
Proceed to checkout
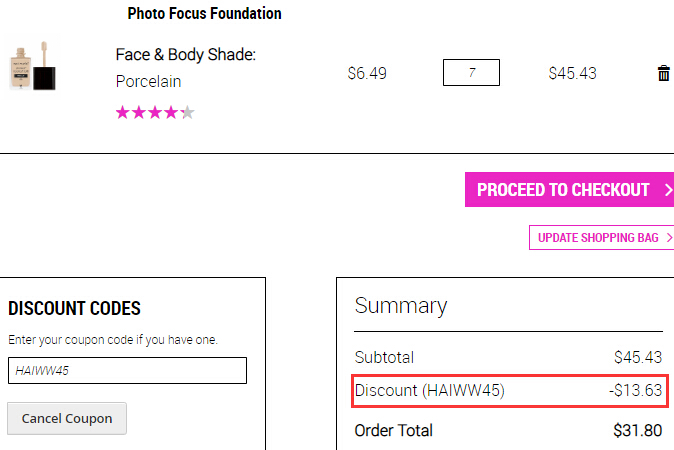pyautogui.click(x=570, y=190)
